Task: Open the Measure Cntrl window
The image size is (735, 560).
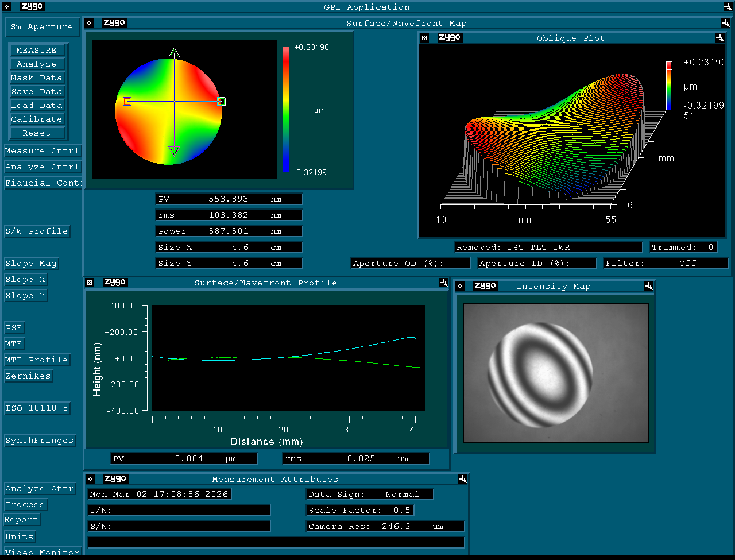Action: click(x=42, y=151)
